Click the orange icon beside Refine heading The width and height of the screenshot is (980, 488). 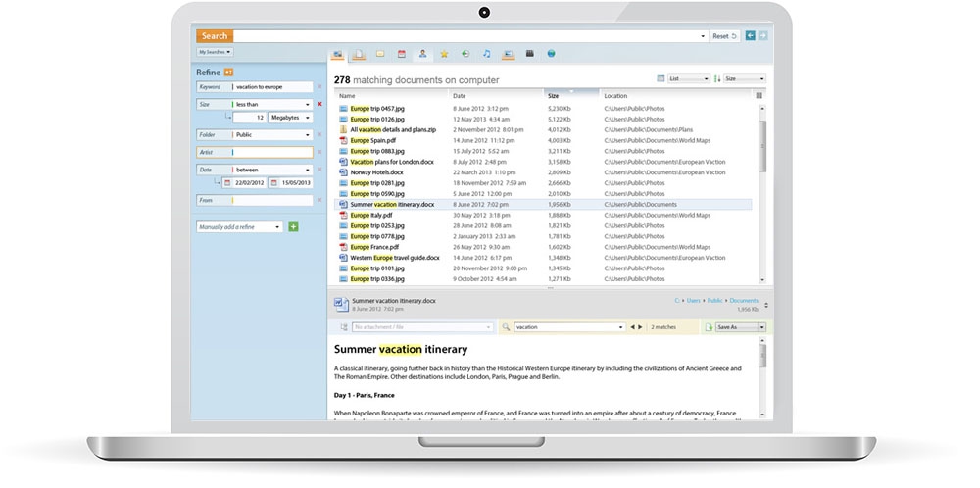[x=228, y=72]
